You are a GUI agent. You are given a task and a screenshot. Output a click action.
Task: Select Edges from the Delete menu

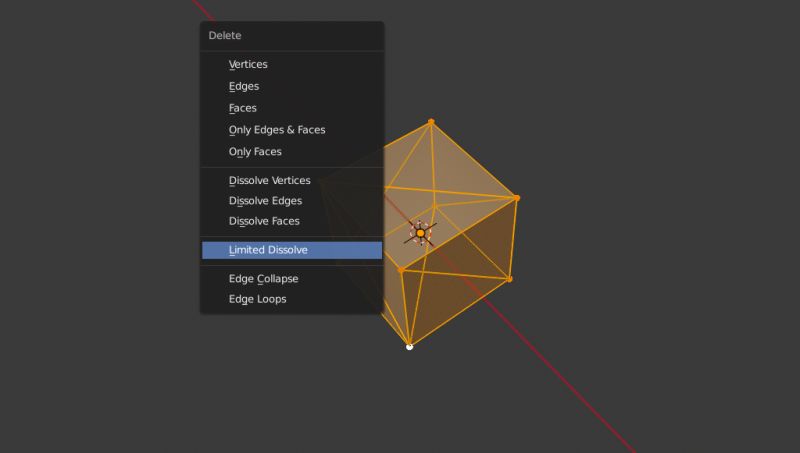[x=292, y=86]
